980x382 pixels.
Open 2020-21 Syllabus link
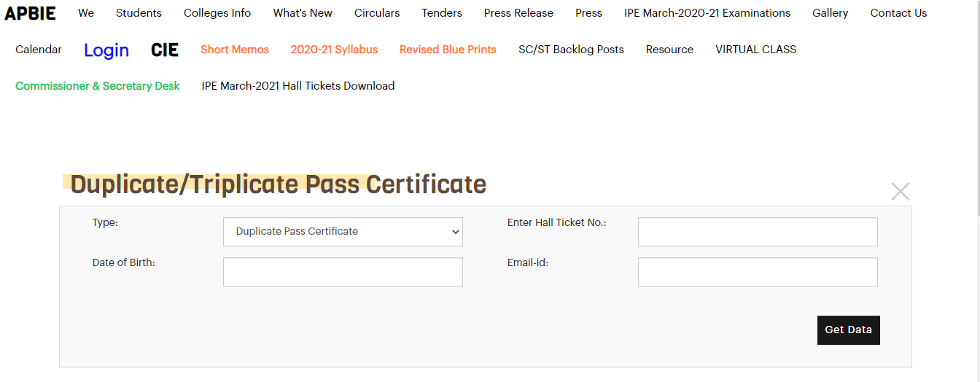tap(334, 50)
